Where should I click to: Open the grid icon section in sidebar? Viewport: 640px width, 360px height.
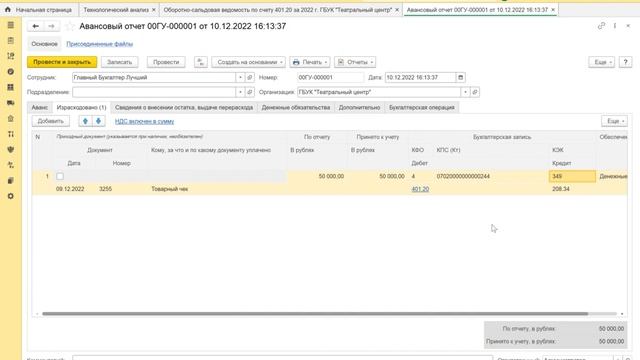point(11,87)
